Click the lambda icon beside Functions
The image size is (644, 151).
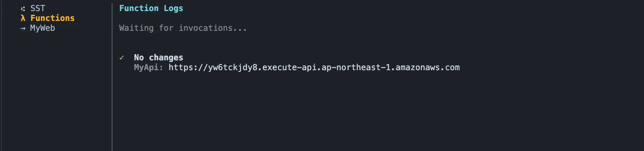click(23, 18)
